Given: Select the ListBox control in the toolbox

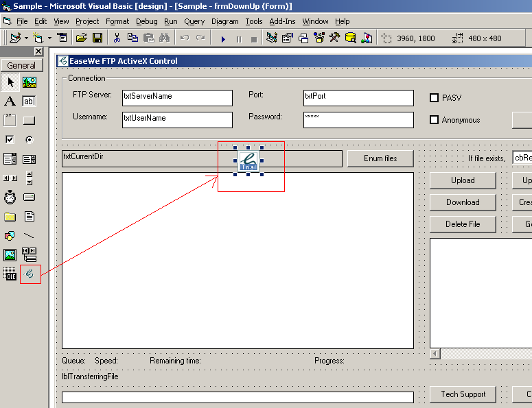Looking at the screenshot, I should tap(30, 158).
